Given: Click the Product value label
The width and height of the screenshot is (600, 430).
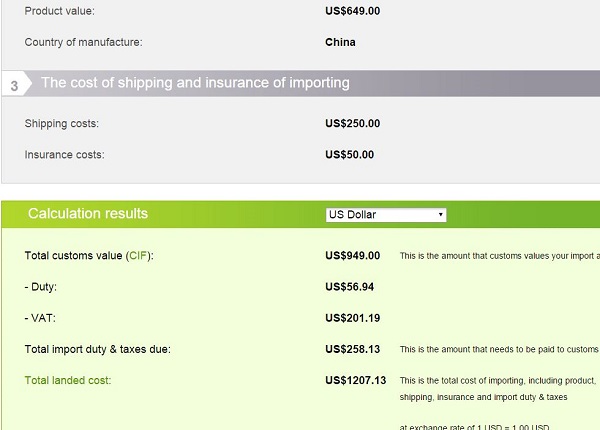Looking at the screenshot, I should tap(60, 12).
